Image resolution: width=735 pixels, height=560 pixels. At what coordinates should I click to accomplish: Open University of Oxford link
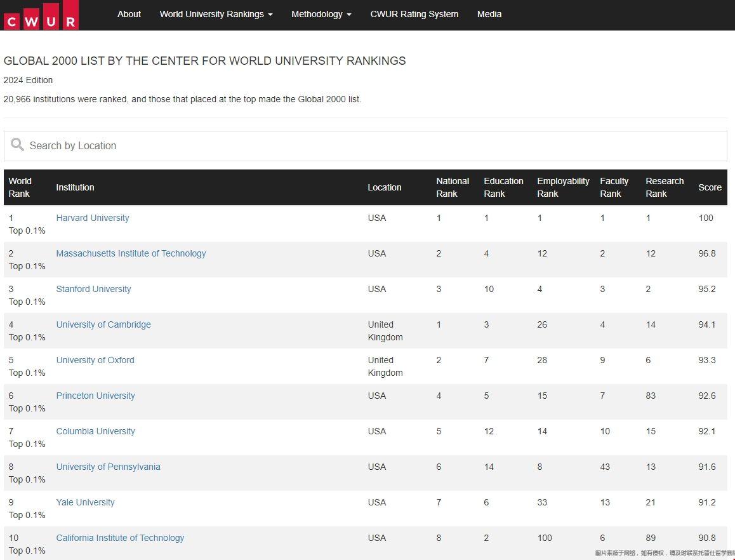(x=95, y=360)
